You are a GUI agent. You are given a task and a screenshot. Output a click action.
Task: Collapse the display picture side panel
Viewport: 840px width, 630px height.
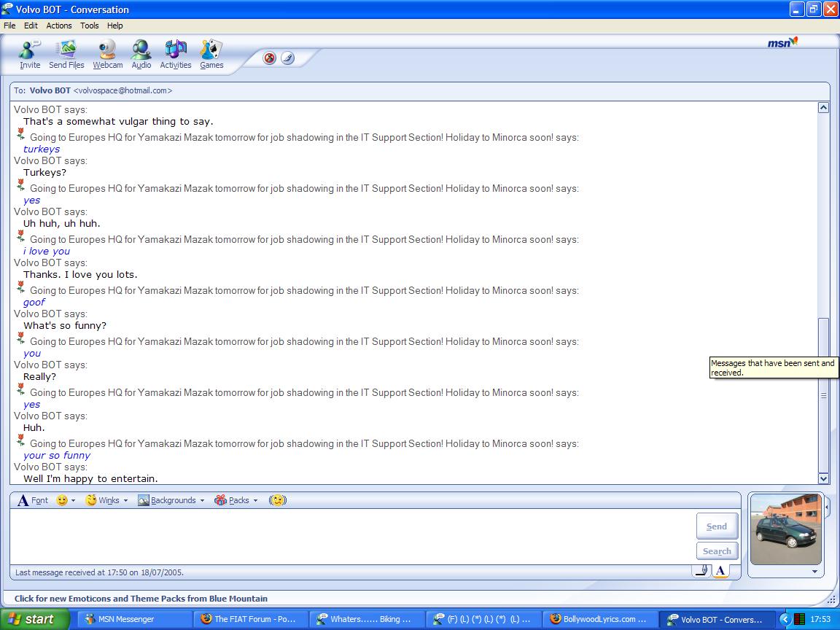click(x=827, y=506)
